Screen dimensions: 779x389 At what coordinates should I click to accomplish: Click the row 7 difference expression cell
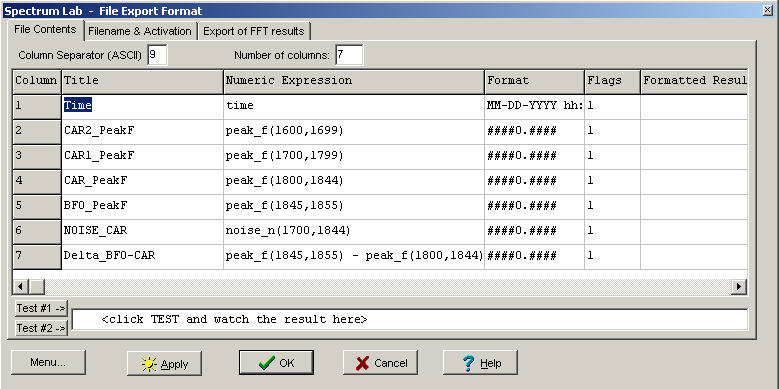(x=354, y=257)
